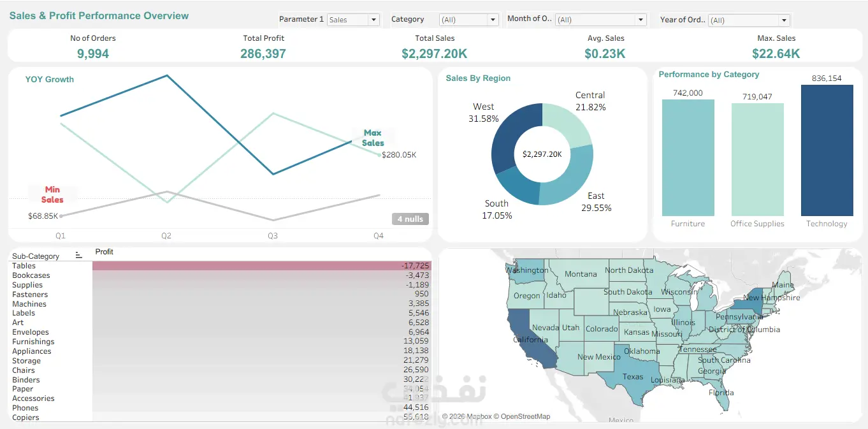
Task: Click the No of Orders value 9,994
Action: pyautogui.click(x=93, y=54)
